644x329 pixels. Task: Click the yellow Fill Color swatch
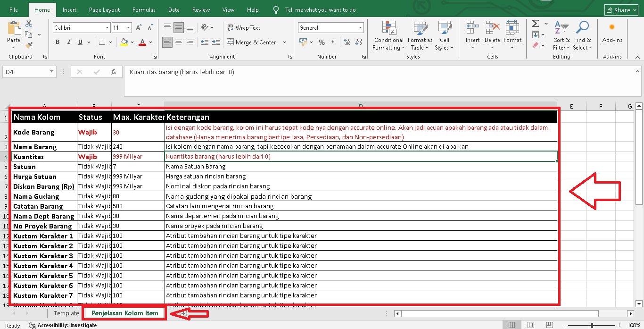pyautogui.click(x=124, y=42)
